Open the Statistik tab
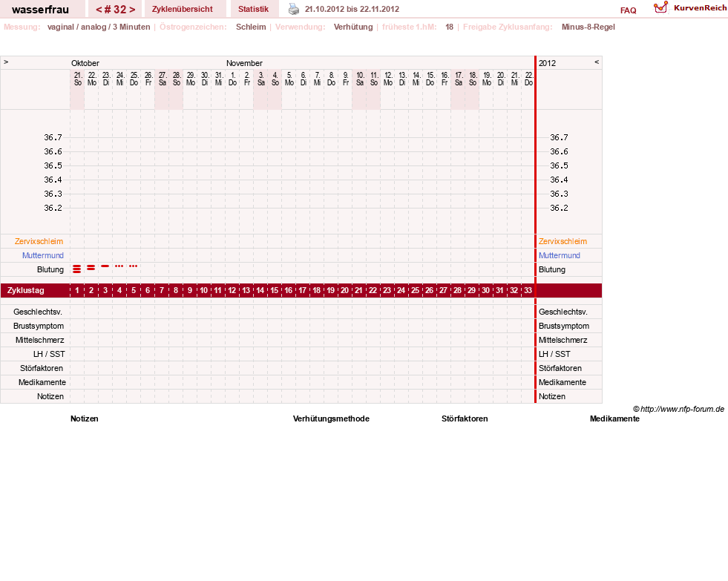This screenshot has width=728, height=581. click(x=254, y=9)
